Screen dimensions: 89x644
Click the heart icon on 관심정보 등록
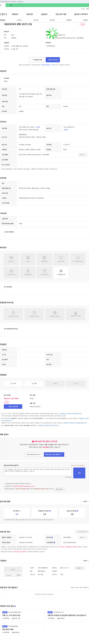[33, 60]
